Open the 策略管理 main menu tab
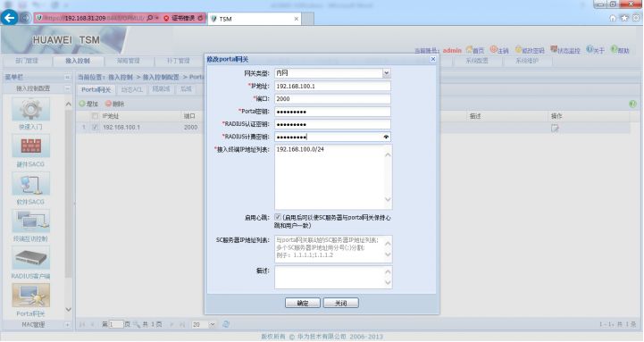This screenshot has height=342, width=644. pos(128,61)
